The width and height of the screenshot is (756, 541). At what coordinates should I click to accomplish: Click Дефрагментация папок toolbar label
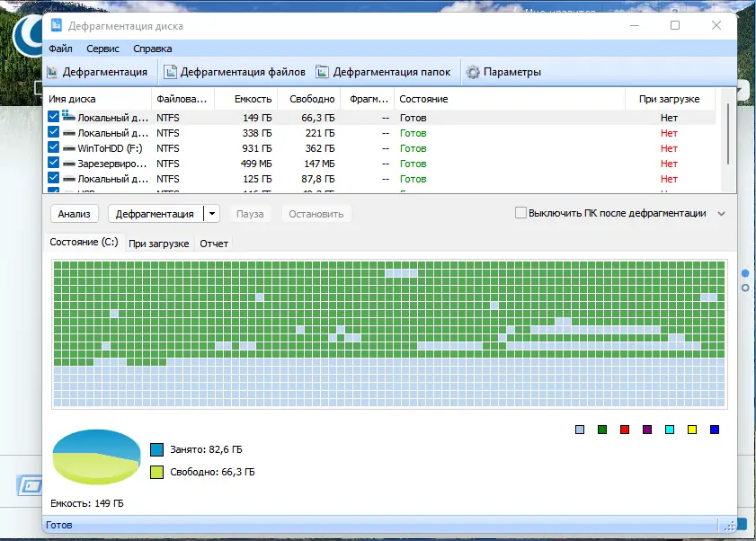tap(392, 72)
